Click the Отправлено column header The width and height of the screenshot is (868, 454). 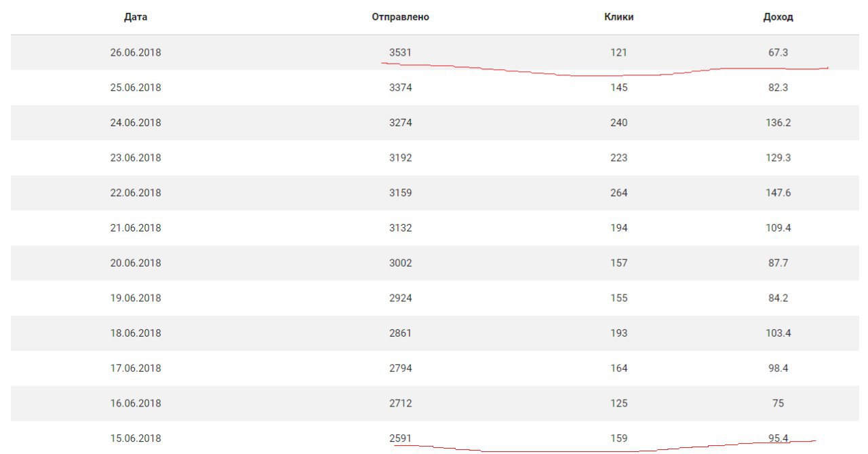(x=400, y=17)
